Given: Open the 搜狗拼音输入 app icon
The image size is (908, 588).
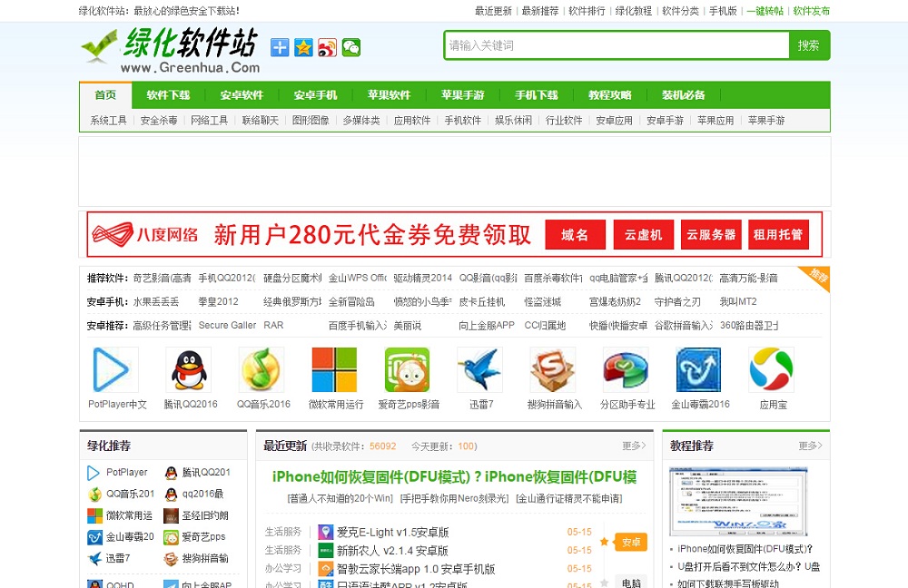Looking at the screenshot, I should 553,370.
